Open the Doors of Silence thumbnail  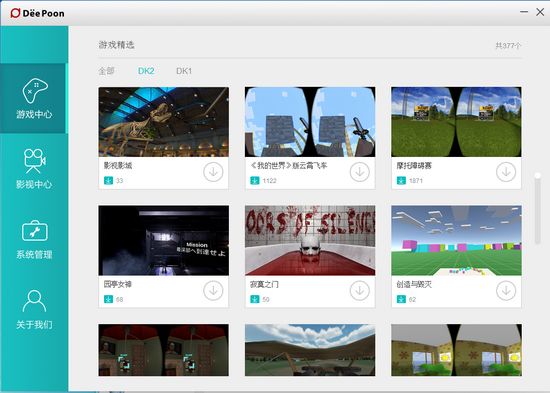click(310, 240)
